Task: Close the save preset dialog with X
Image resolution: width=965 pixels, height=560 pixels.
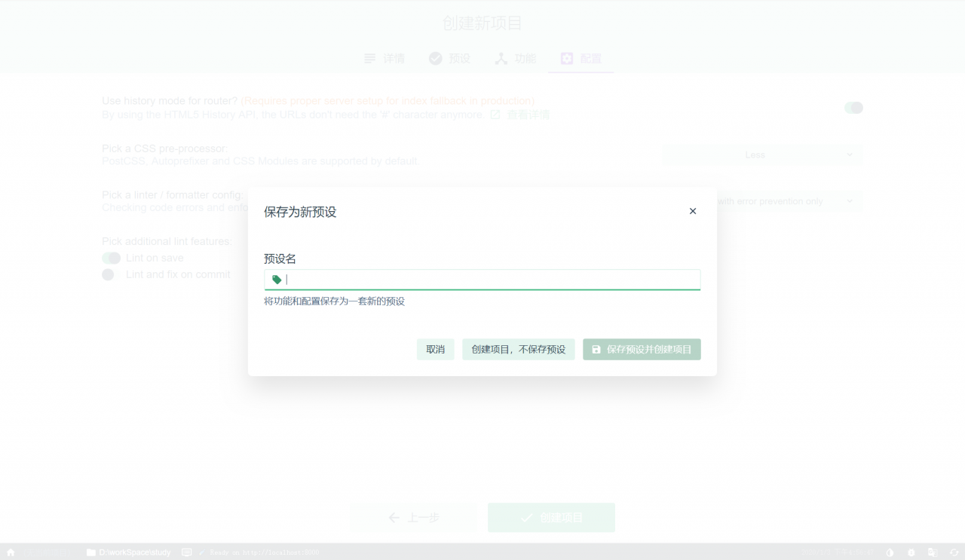Action: tap(693, 211)
